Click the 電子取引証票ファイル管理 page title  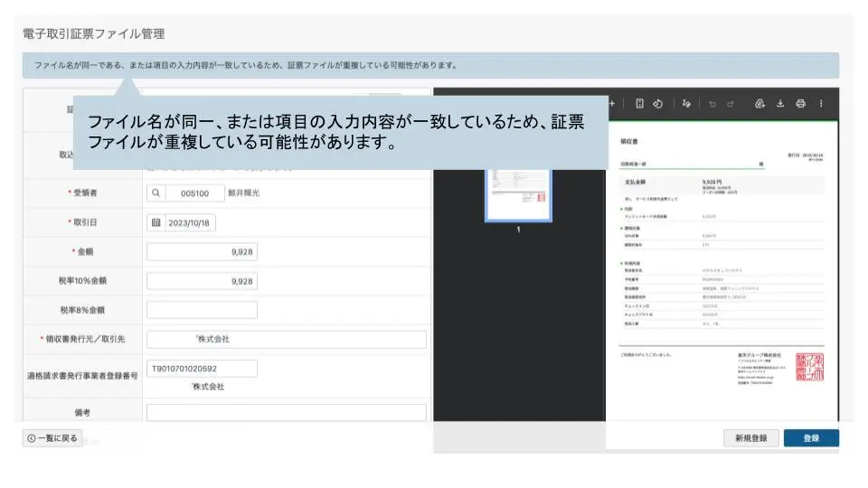(93, 33)
